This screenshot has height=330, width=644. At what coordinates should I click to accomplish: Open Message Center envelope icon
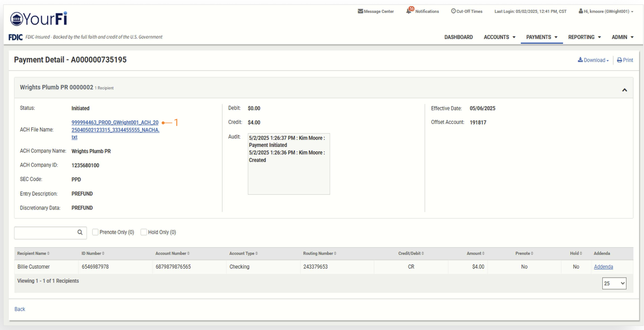(360, 11)
